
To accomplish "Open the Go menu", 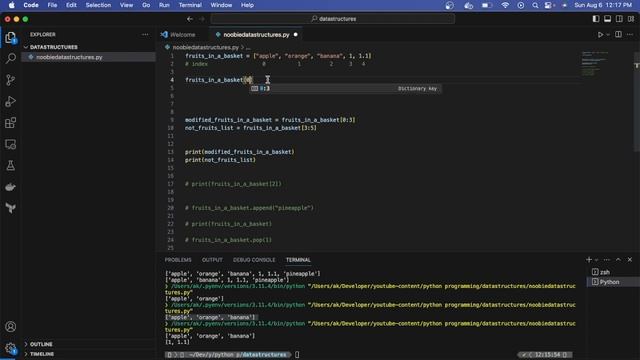I will 146,5.
